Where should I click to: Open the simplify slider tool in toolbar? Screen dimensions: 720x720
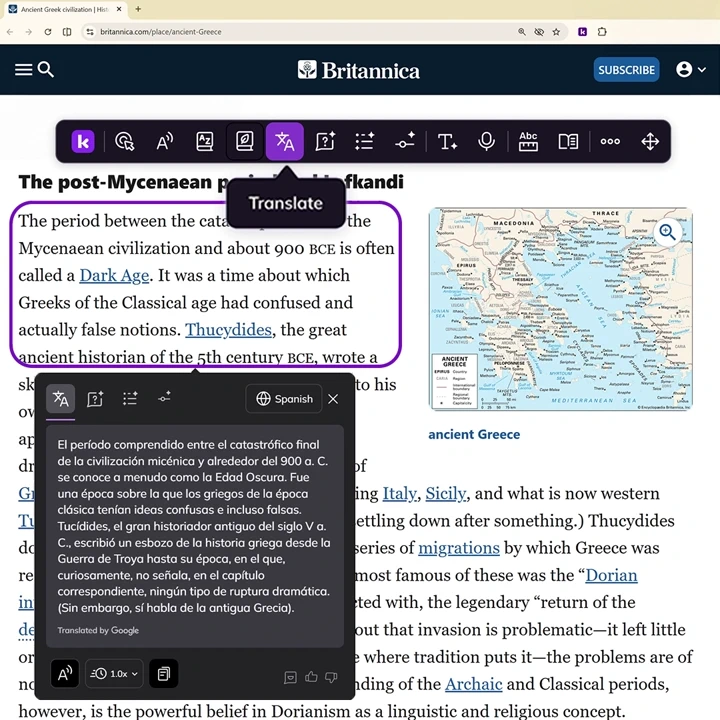[x=405, y=141]
